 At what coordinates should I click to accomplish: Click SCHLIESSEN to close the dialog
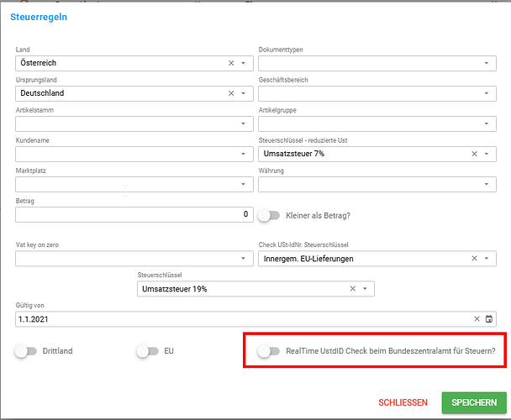click(x=403, y=402)
